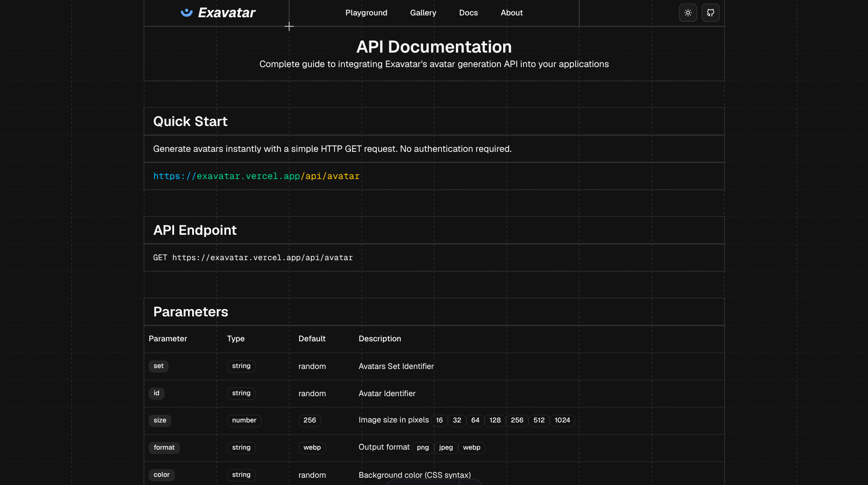Click the Exavatar smiley logo icon
The height and width of the screenshot is (485, 868).
(186, 13)
